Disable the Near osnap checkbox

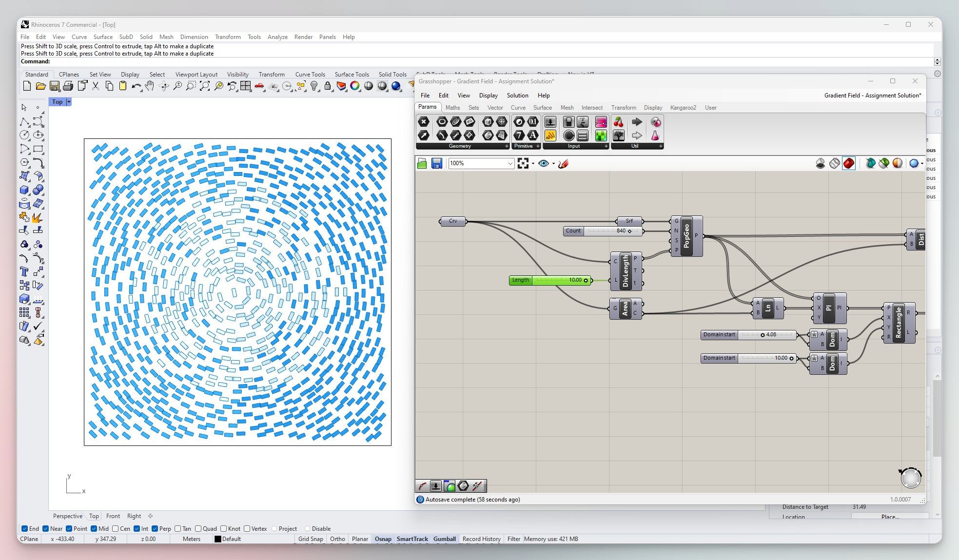[x=45, y=529]
